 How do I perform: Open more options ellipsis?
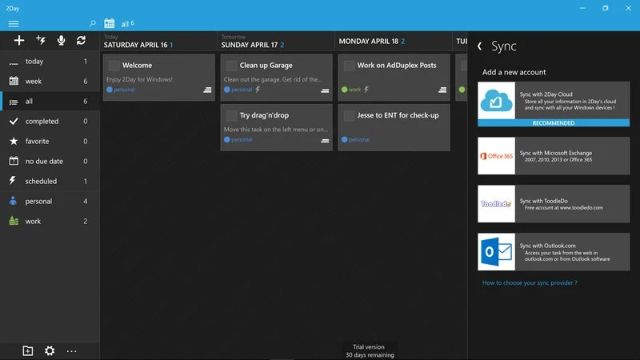[71, 351]
